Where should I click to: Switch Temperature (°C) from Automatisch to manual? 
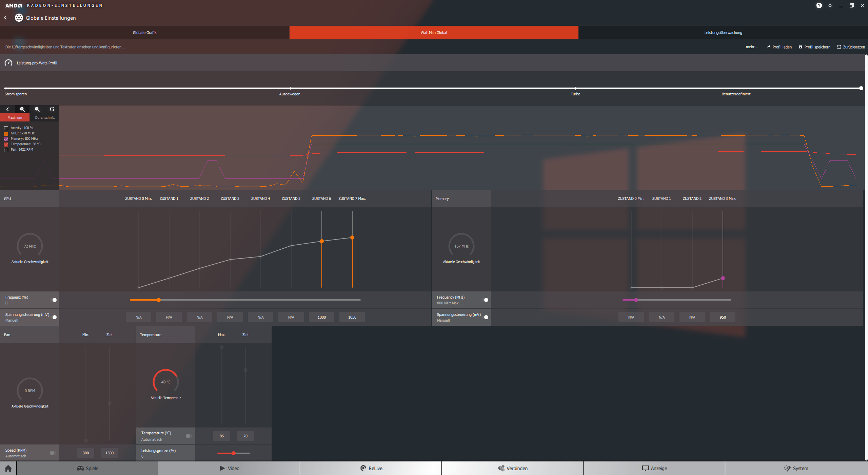189,436
